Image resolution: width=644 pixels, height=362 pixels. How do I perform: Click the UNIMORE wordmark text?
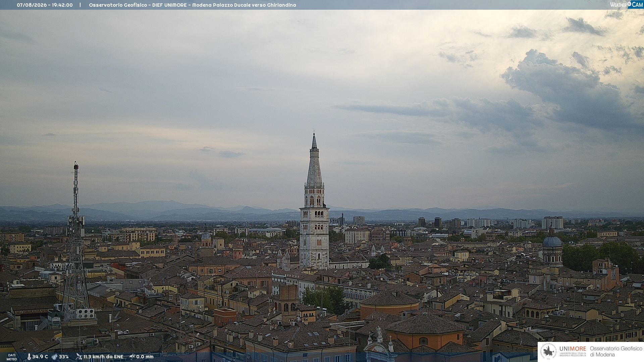pyautogui.click(x=573, y=349)
